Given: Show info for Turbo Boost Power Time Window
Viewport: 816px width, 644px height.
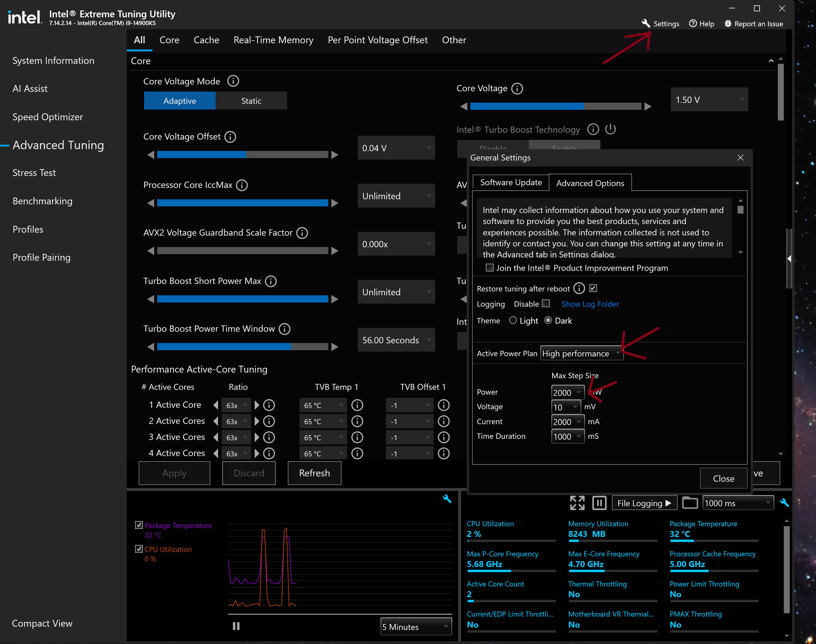Looking at the screenshot, I should coord(285,329).
